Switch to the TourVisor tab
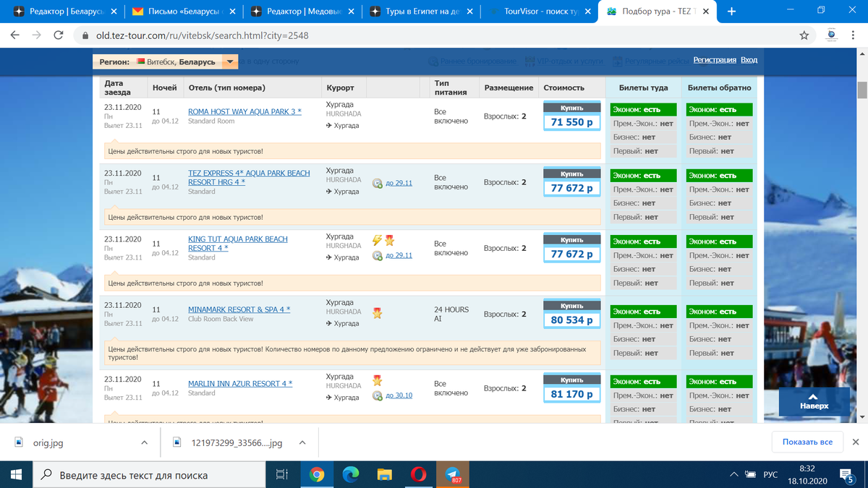This screenshot has width=868, height=488. [540, 12]
